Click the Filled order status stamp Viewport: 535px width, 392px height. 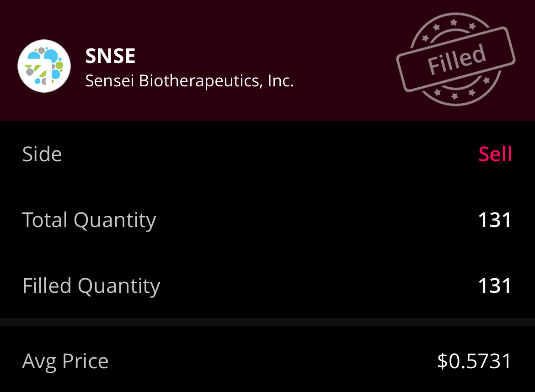point(455,60)
